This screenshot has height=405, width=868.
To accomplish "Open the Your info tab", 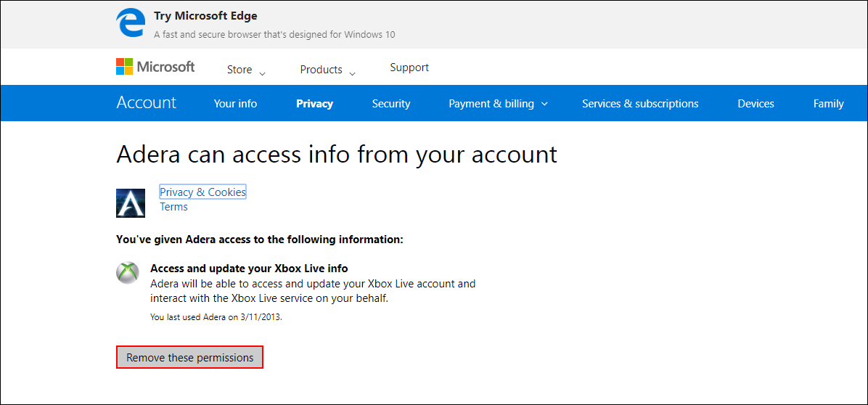I will pos(235,104).
